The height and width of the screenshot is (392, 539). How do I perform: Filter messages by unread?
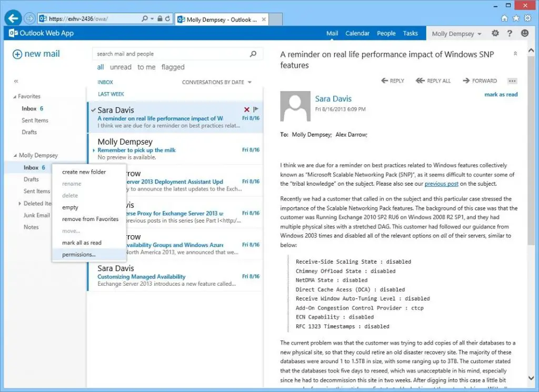pyautogui.click(x=121, y=67)
